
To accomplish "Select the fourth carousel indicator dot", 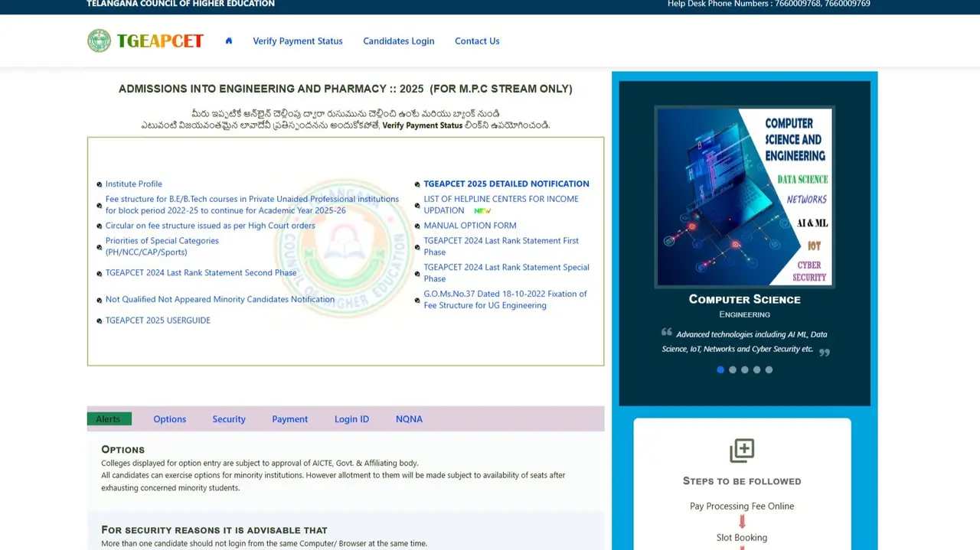I will coord(757,370).
